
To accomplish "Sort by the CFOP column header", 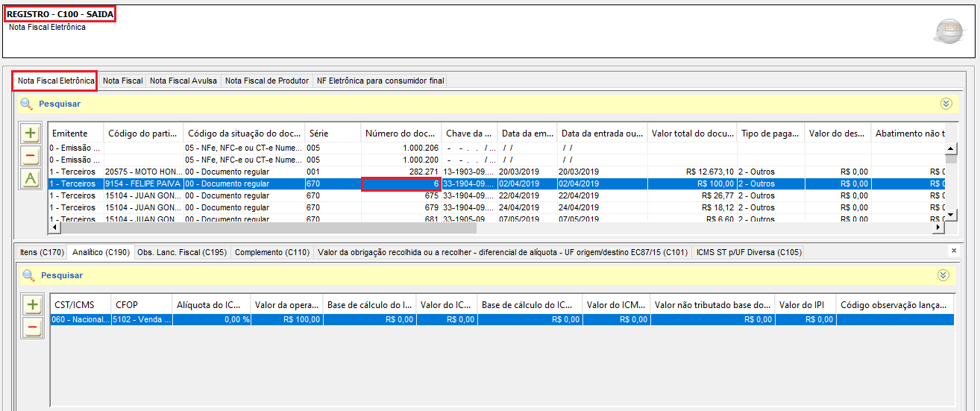I will (141, 304).
